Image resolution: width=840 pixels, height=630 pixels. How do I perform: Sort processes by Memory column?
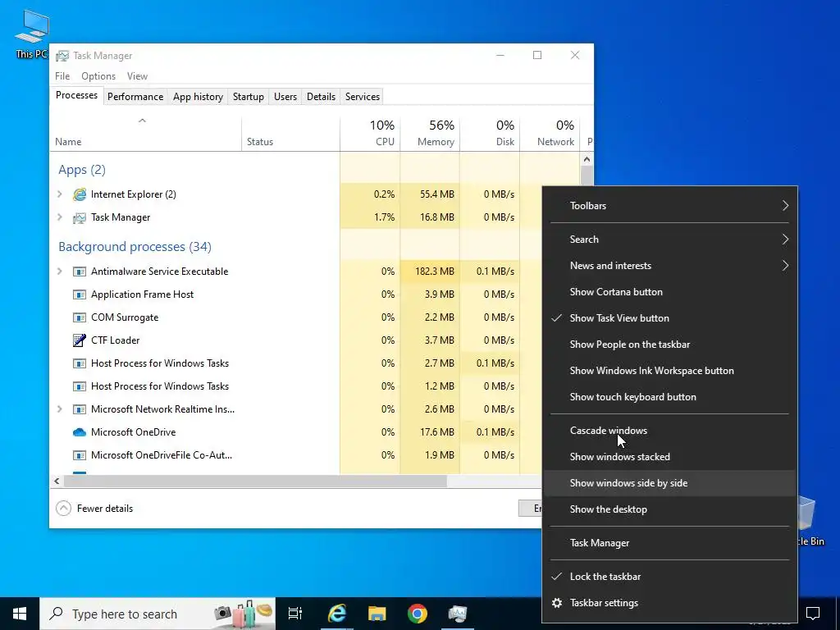tap(430, 134)
